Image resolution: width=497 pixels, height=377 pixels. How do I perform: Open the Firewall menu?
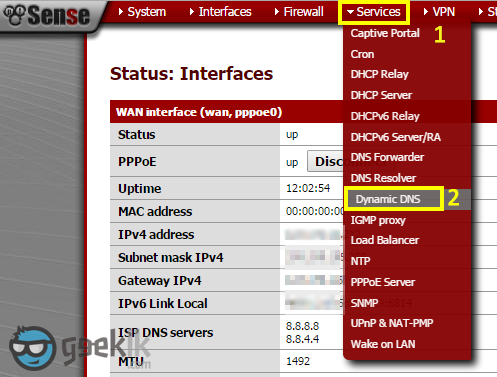[299, 12]
